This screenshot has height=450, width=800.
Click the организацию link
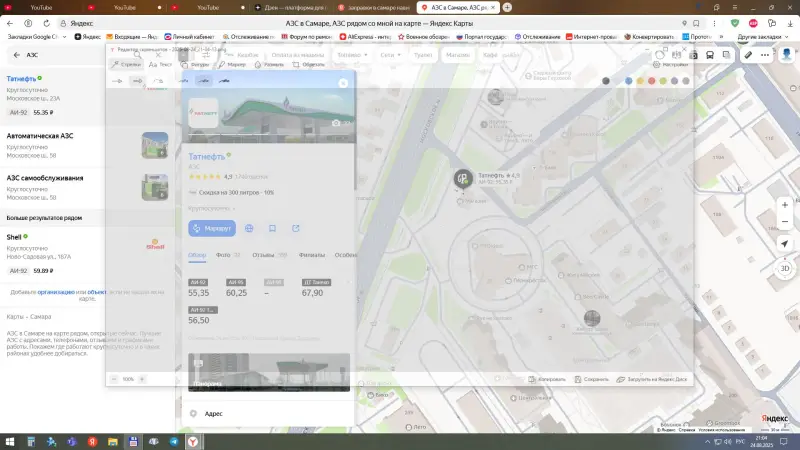[56, 292]
